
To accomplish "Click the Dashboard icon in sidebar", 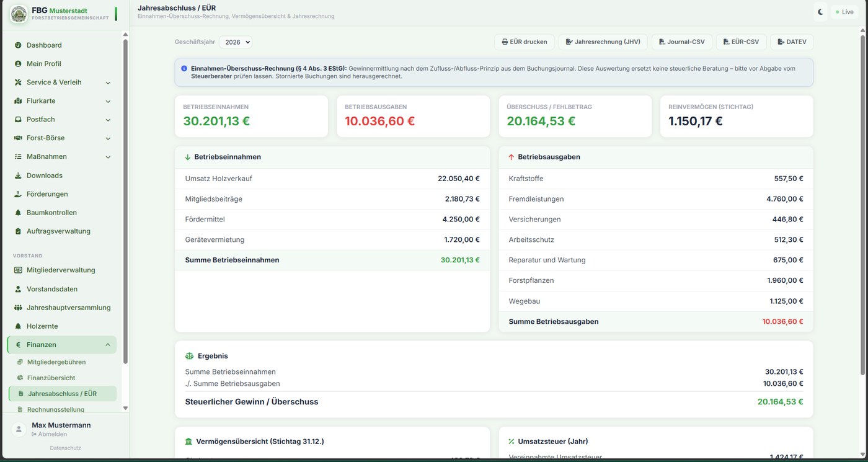I will [x=18, y=45].
